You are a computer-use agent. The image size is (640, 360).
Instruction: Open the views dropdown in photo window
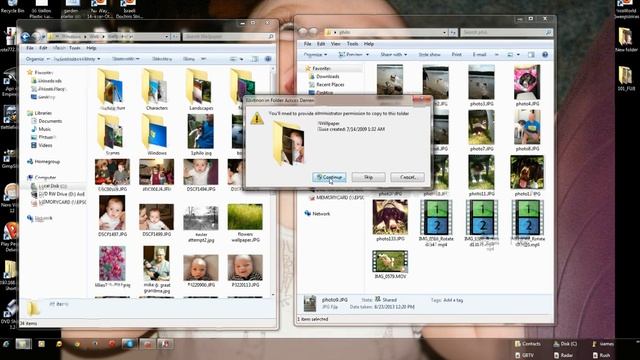pos(518,54)
